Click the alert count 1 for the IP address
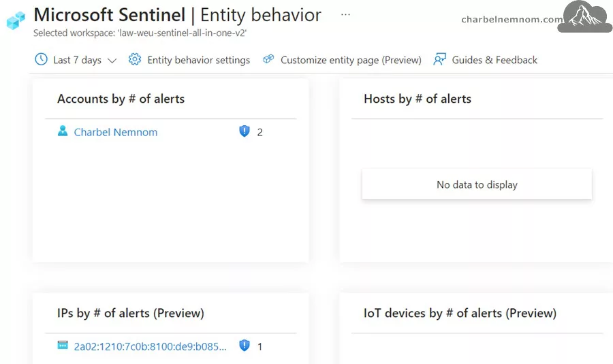This screenshot has height=364, width=613. [260, 347]
